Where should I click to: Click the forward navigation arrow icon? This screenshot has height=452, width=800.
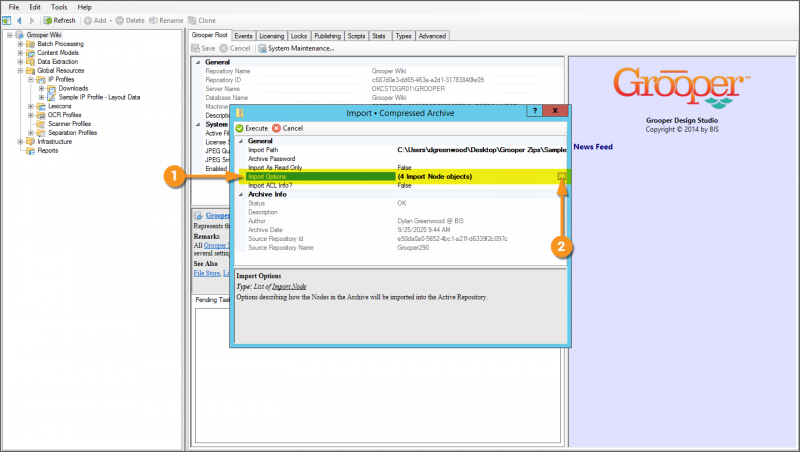(32, 20)
